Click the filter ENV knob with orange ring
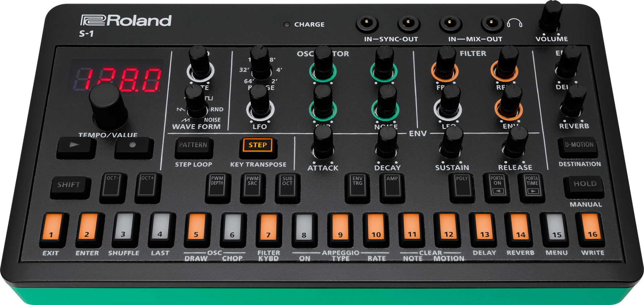 pos(509,103)
